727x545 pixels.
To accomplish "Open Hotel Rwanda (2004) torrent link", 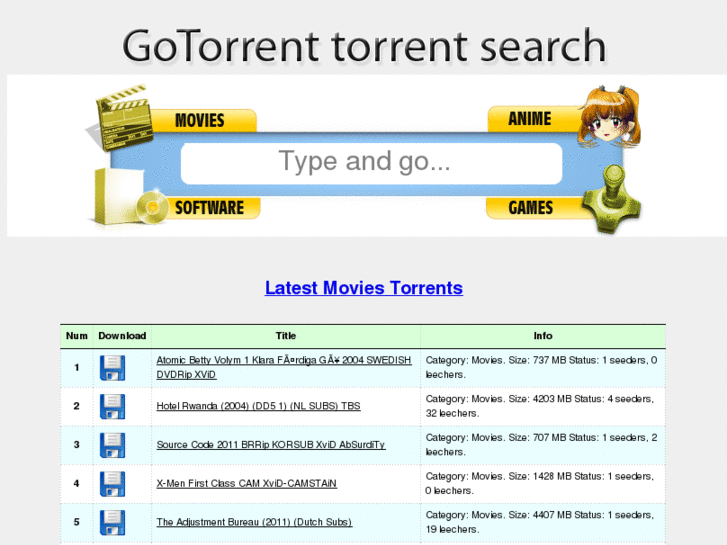I will (258, 406).
